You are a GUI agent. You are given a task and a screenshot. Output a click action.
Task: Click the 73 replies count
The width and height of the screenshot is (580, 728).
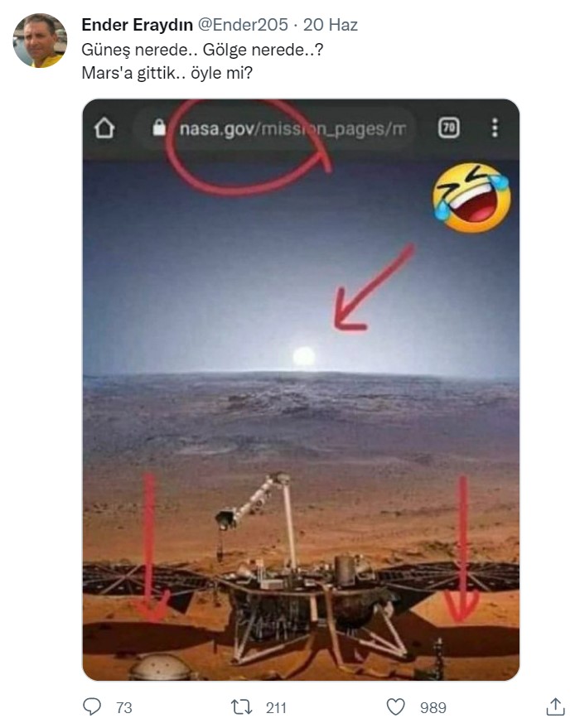click(x=124, y=707)
